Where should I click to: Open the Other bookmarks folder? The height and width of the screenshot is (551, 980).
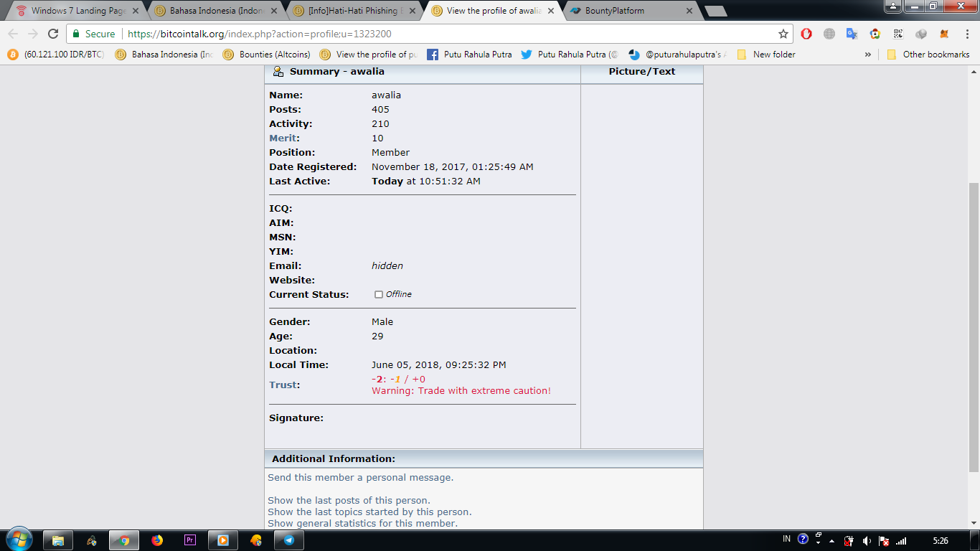928,55
